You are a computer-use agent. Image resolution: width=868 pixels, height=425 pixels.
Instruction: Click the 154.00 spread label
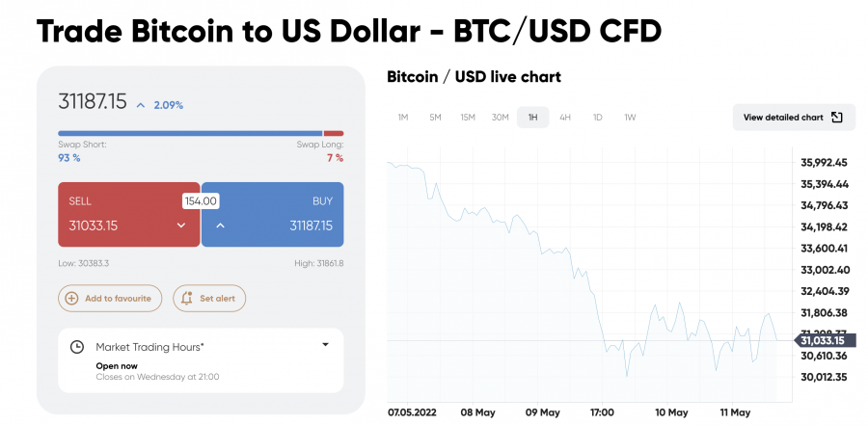tap(201, 201)
